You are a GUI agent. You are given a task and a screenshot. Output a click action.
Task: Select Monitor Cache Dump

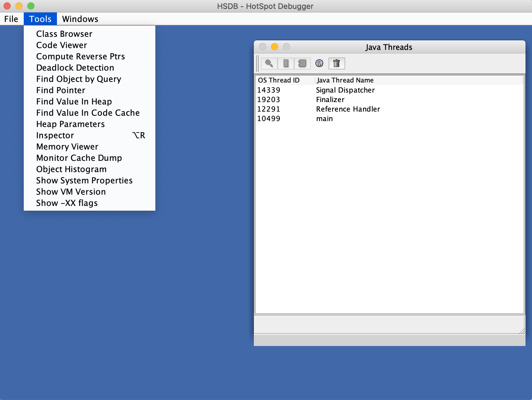click(x=90, y=158)
